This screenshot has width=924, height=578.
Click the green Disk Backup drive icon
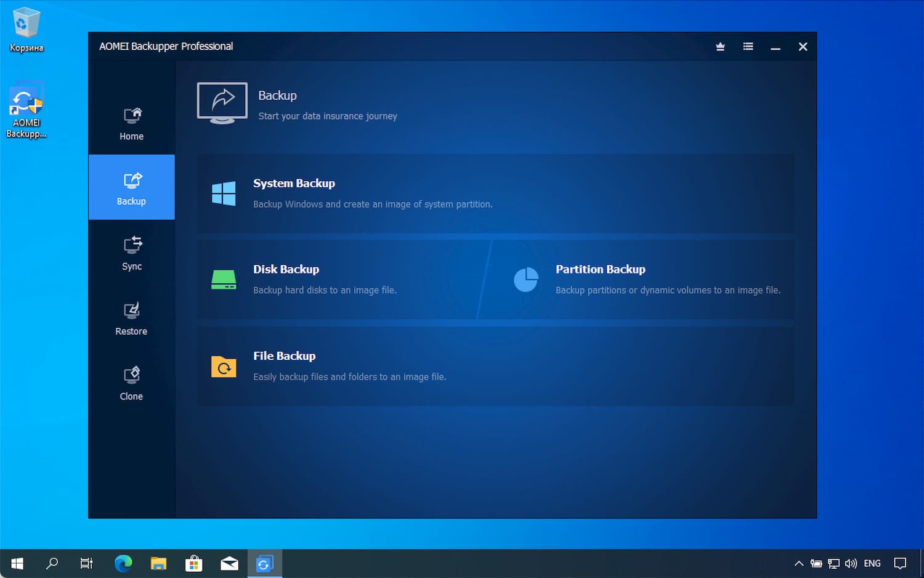[x=224, y=280]
